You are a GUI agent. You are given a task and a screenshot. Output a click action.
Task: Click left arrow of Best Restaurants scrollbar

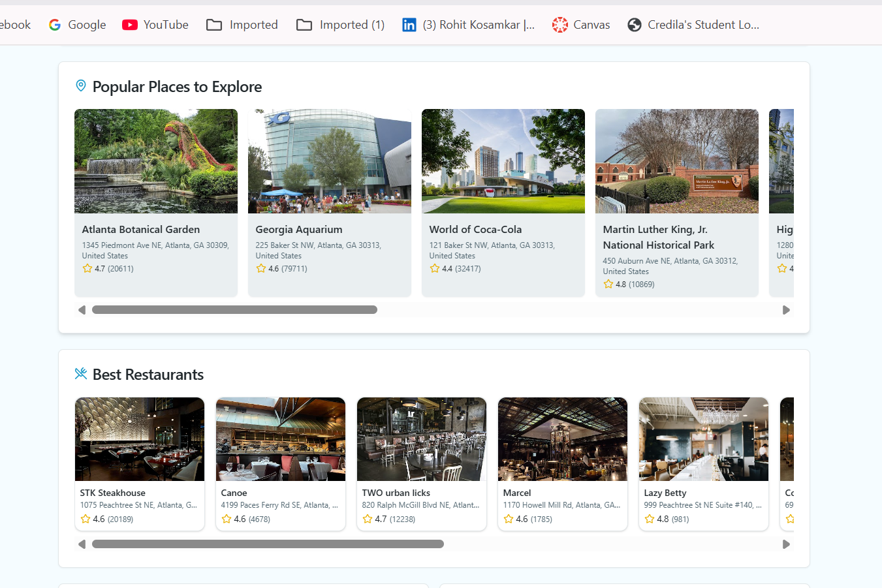coord(82,544)
